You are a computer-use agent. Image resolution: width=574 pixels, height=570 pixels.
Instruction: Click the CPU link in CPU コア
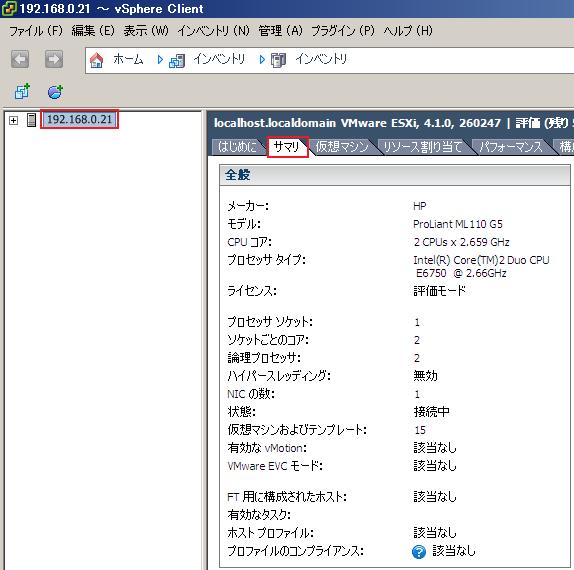(x=237, y=242)
